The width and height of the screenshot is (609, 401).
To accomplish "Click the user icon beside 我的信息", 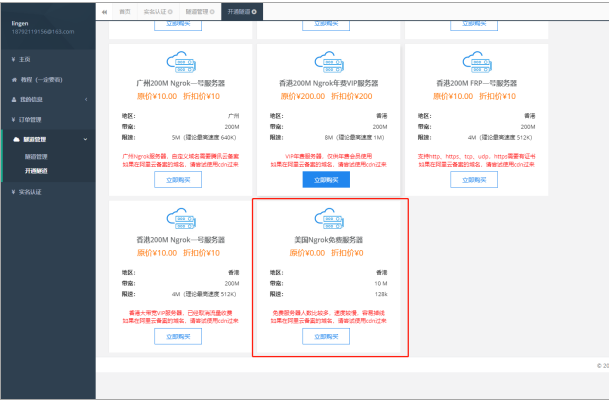I will click(14, 99).
